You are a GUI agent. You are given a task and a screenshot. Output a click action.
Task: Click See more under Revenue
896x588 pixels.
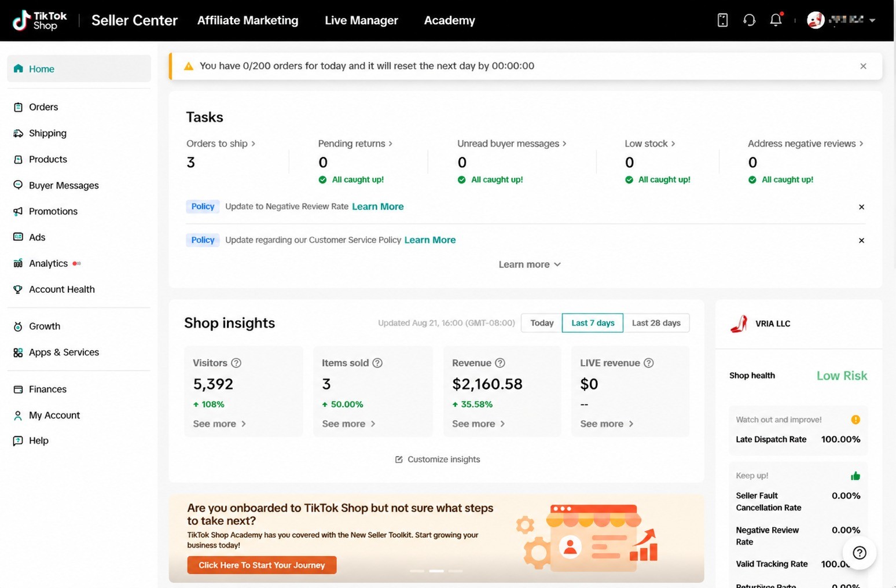click(479, 424)
